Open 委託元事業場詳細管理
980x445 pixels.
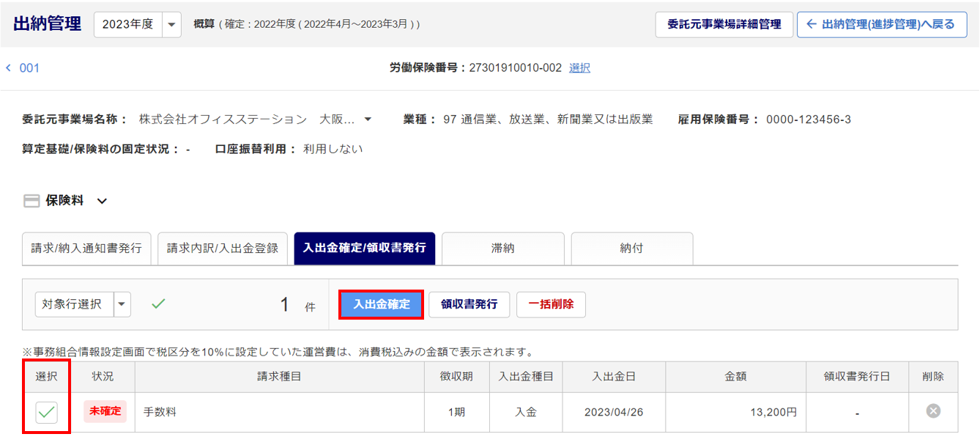tap(724, 24)
